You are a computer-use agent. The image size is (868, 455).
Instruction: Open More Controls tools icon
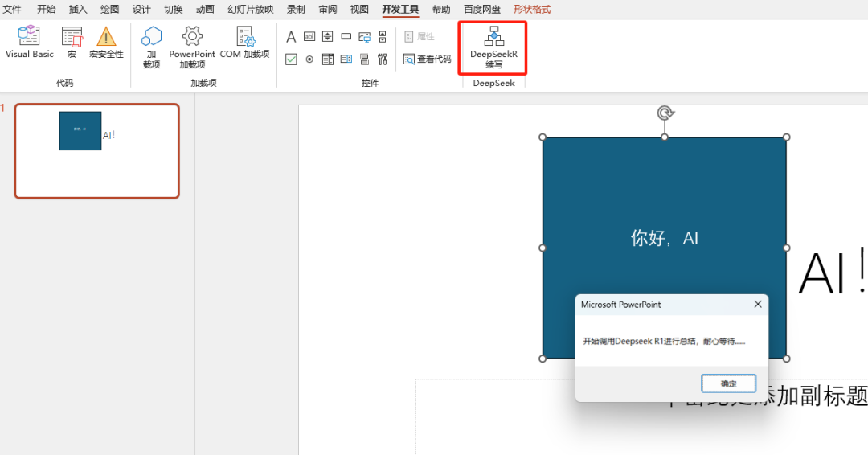(383, 59)
